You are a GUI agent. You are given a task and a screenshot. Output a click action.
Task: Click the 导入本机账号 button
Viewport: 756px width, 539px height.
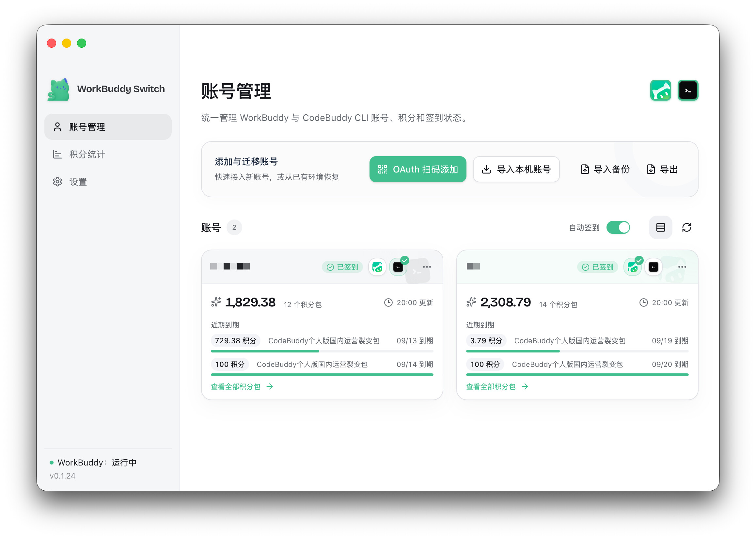(x=516, y=169)
